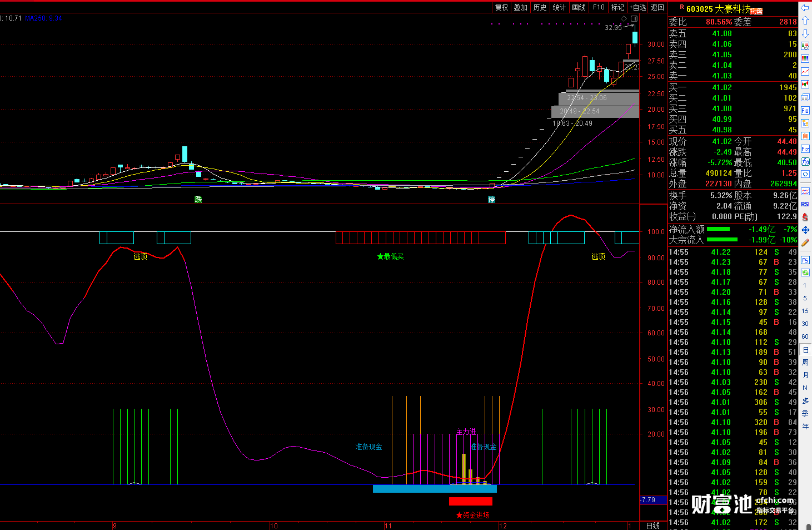Toggle the diamond marker above the chart
This screenshot has width=812, height=530.
tap(624, 19)
